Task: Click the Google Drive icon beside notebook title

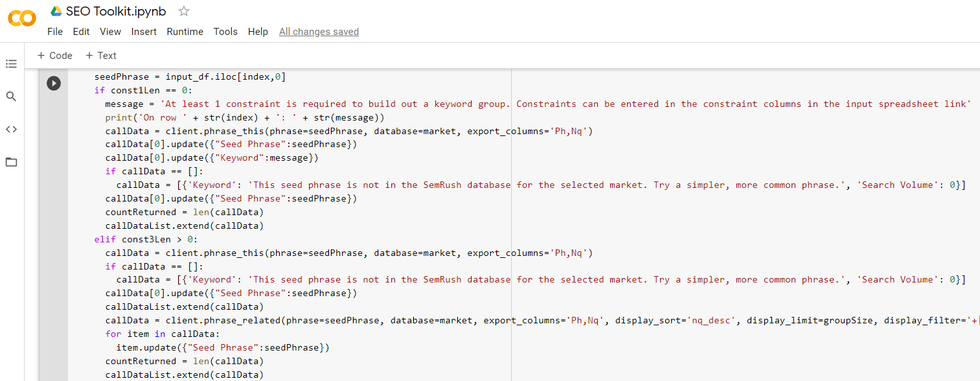Action: click(x=56, y=12)
